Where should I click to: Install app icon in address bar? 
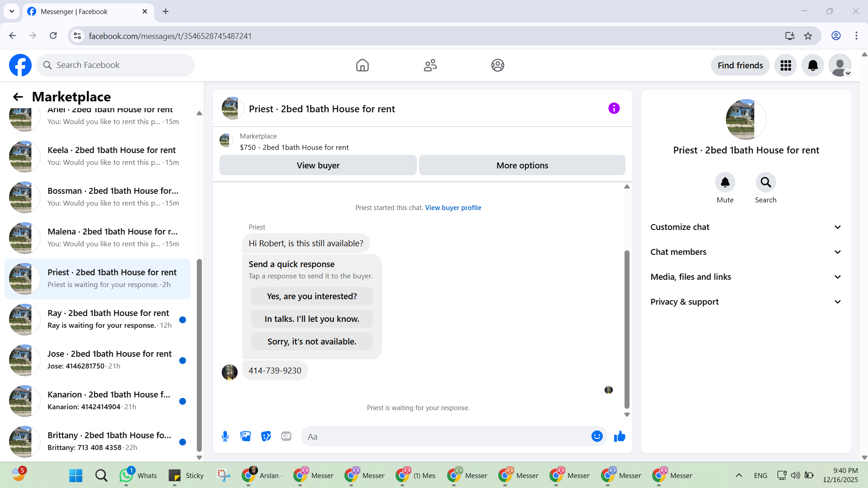790,36
